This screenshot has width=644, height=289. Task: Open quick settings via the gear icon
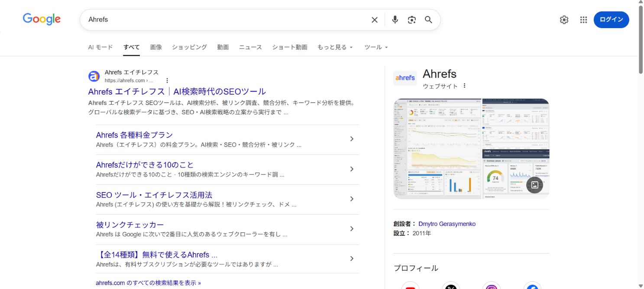(564, 19)
